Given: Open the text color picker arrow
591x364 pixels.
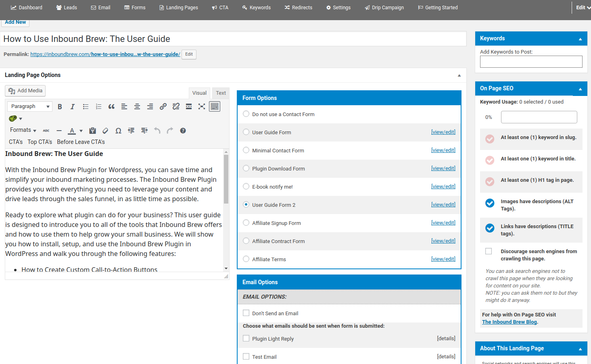Looking at the screenshot, I should tap(81, 131).
